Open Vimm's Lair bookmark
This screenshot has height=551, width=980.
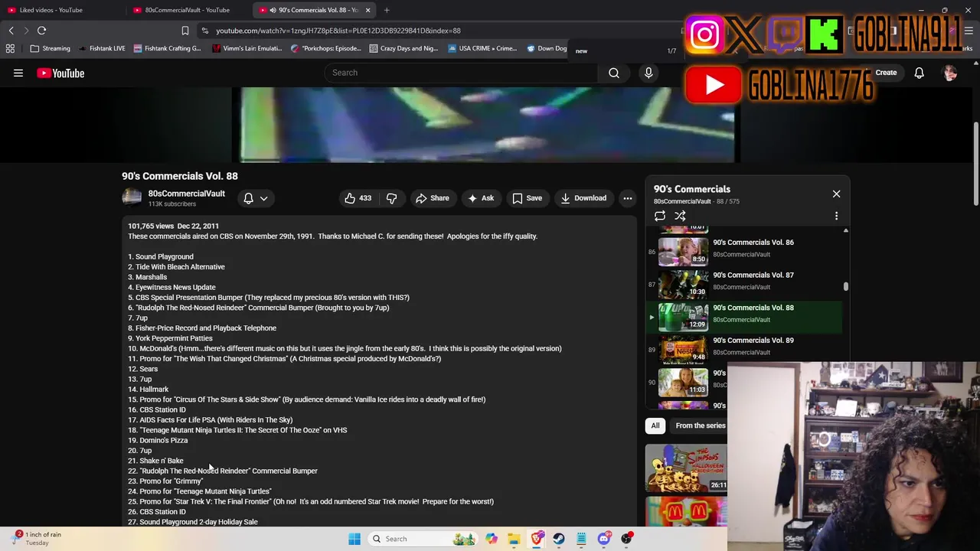pos(247,48)
